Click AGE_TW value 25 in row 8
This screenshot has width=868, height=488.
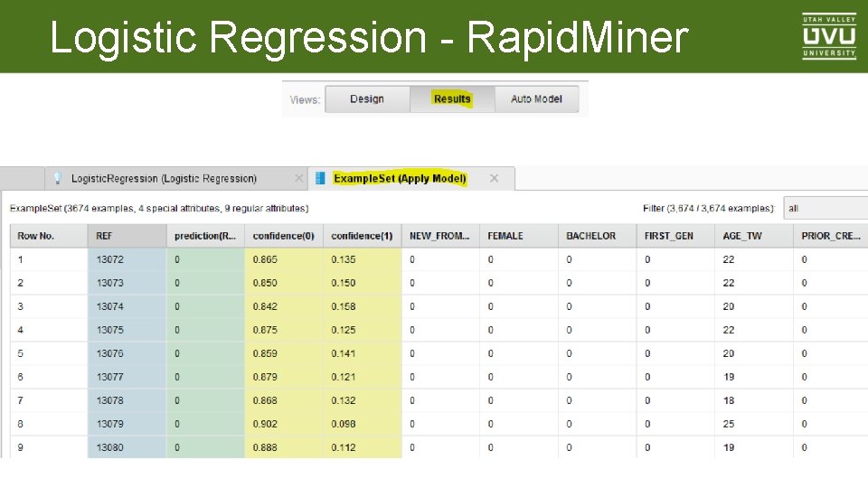[x=754, y=424]
